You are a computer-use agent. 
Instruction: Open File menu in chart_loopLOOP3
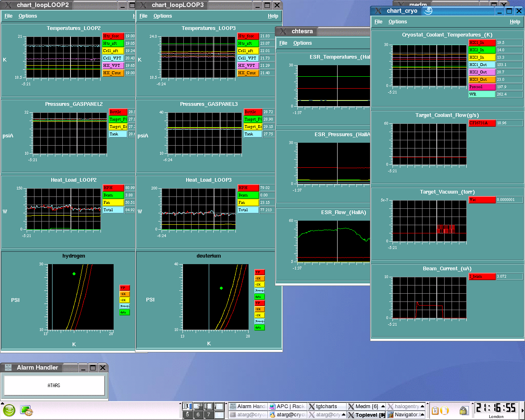point(144,16)
